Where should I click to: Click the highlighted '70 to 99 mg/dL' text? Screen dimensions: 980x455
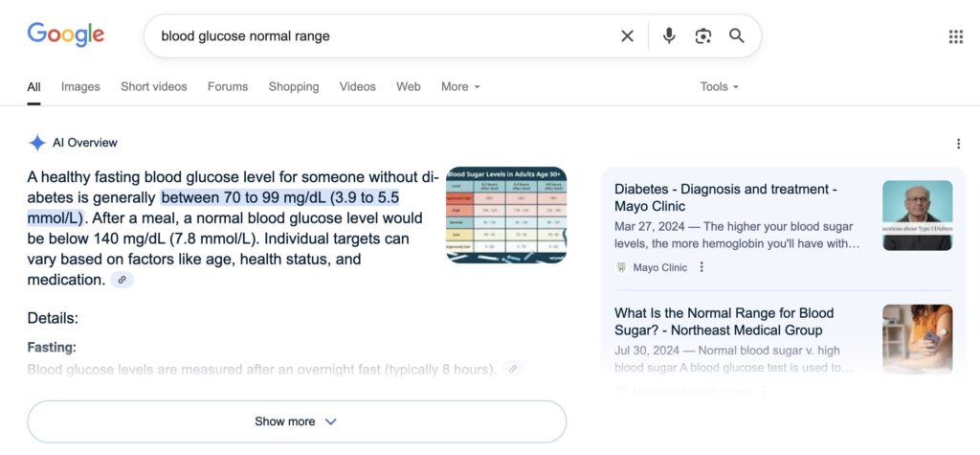(275, 197)
